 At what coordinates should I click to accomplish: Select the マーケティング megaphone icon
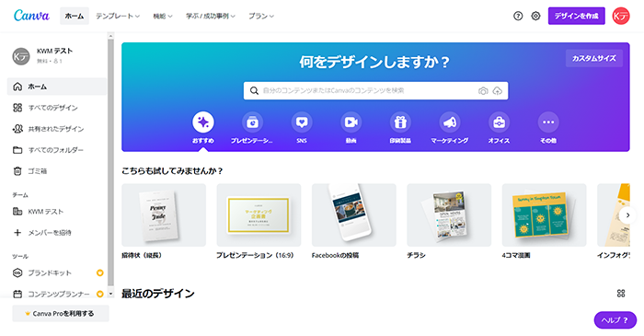pyautogui.click(x=449, y=122)
